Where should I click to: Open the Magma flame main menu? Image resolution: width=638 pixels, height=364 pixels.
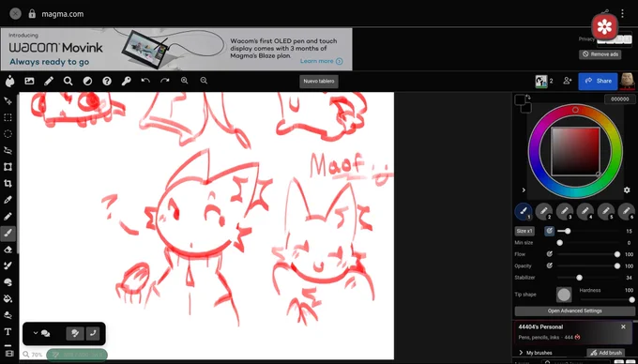click(x=9, y=81)
